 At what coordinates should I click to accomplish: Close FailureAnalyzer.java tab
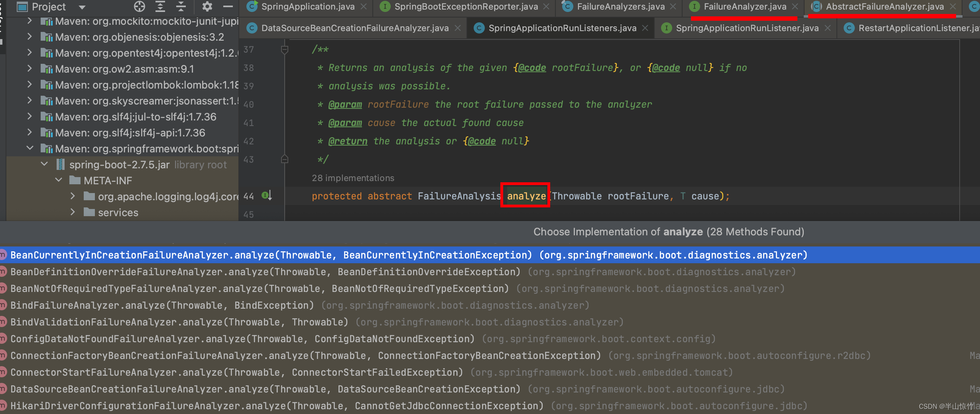795,7
